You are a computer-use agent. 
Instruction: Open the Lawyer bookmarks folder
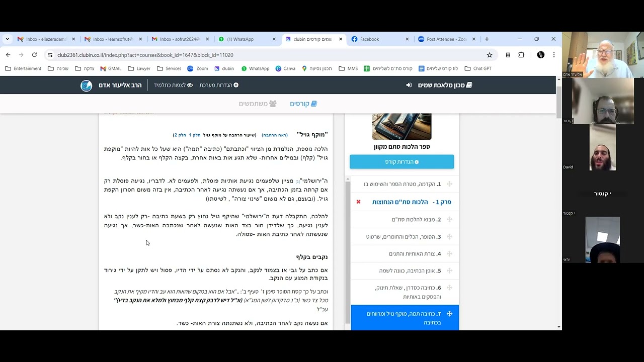pyautogui.click(x=139, y=68)
